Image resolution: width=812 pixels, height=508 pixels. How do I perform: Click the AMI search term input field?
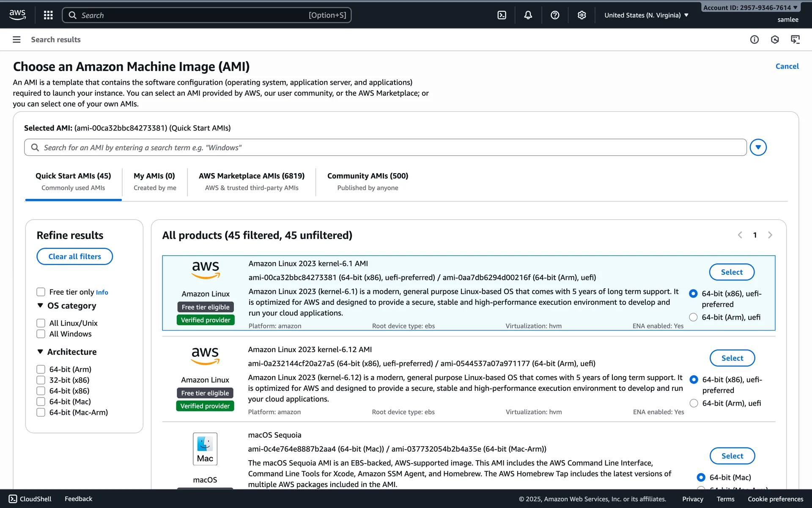point(385,147)
